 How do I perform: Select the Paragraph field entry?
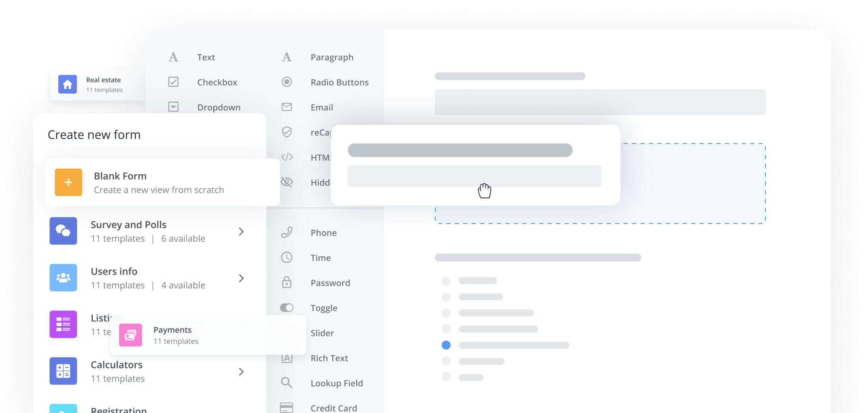coord(332,57)
